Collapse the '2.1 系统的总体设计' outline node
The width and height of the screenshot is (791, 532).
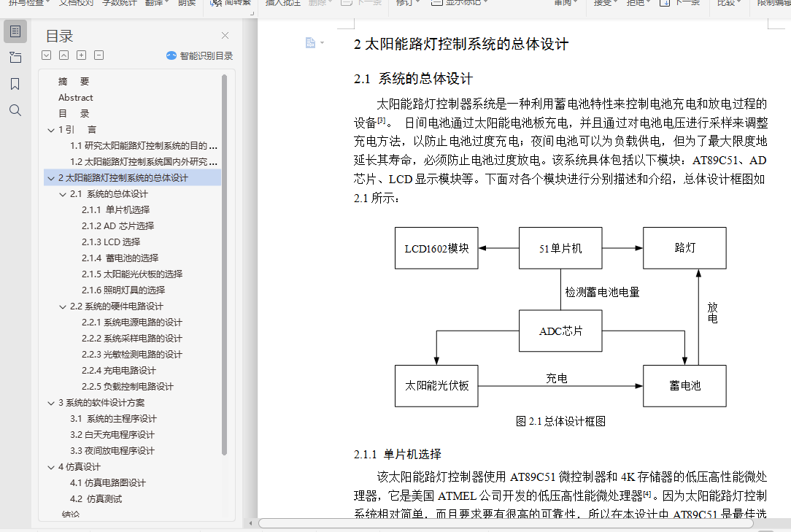tap(63, 194)
